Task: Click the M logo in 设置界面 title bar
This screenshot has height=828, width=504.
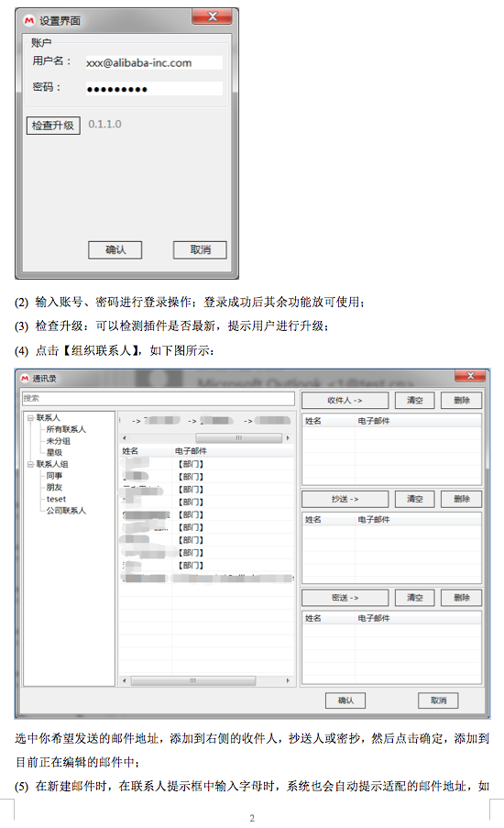Action: [29, 20]
